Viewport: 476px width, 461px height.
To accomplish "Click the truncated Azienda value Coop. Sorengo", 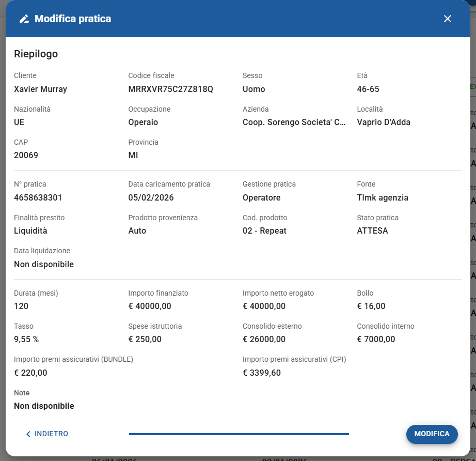I will point(294,122).
